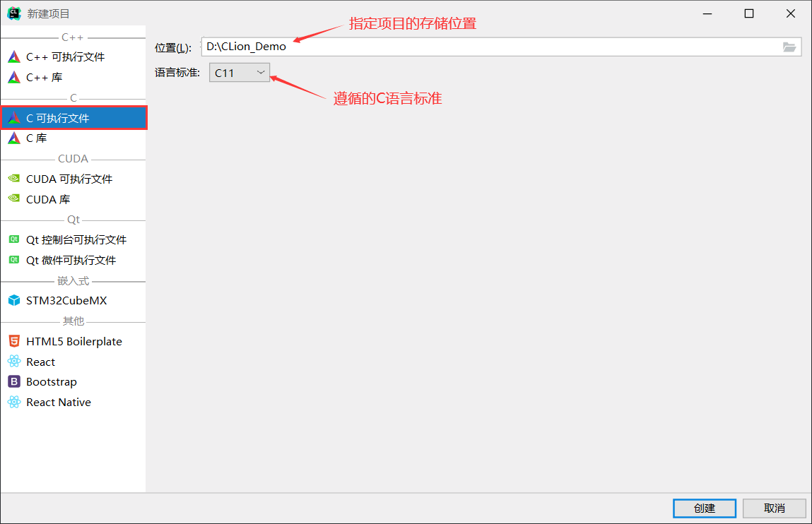The width and height of the screenshot is (812, 524).
Task: Click the React Native atom icon
Action: tap(14, 402)
